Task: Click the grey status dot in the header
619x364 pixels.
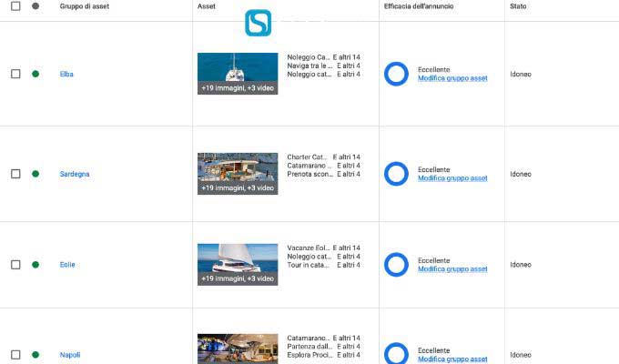Action: pos(36,6)
